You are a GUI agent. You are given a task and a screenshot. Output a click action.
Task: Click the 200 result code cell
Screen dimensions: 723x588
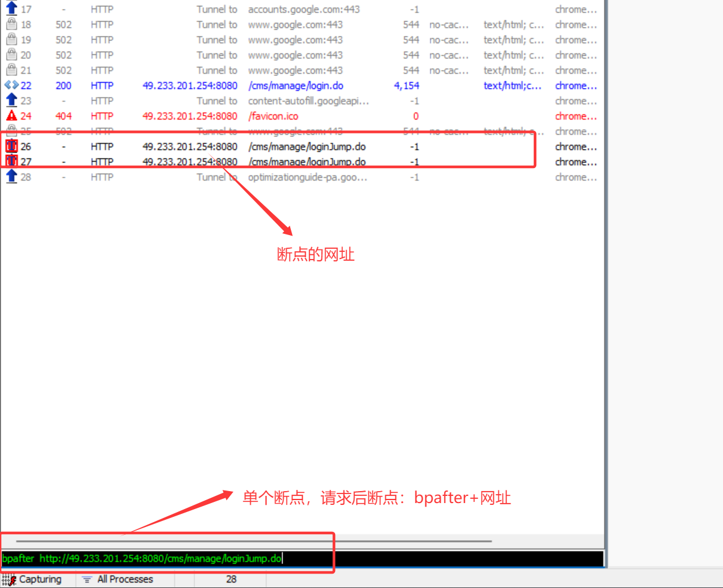click(x=63, y=86)
